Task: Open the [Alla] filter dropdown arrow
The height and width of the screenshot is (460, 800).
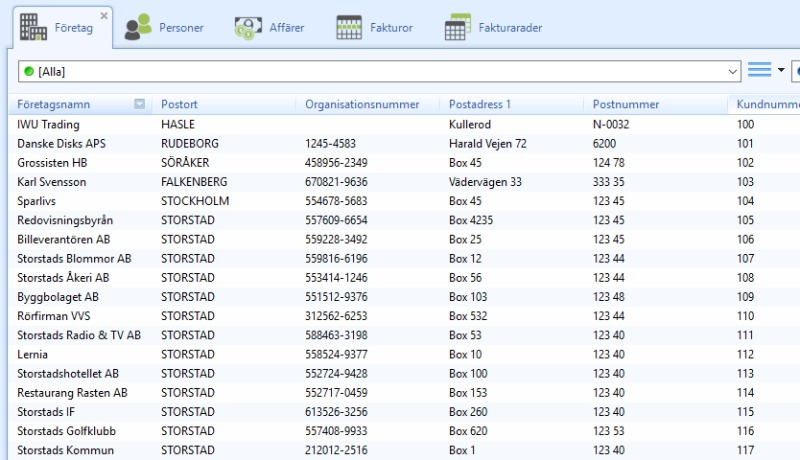Action: 733,71
